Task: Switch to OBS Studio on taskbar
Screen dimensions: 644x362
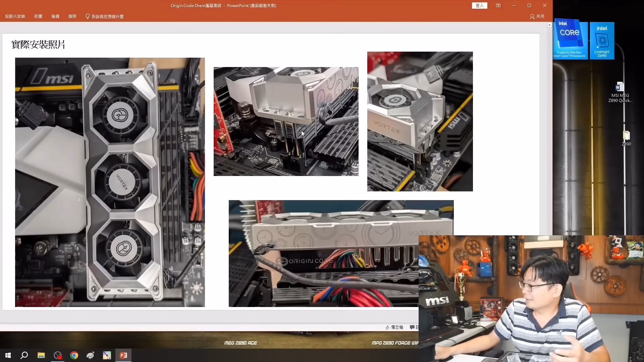Action: [58, 355]
